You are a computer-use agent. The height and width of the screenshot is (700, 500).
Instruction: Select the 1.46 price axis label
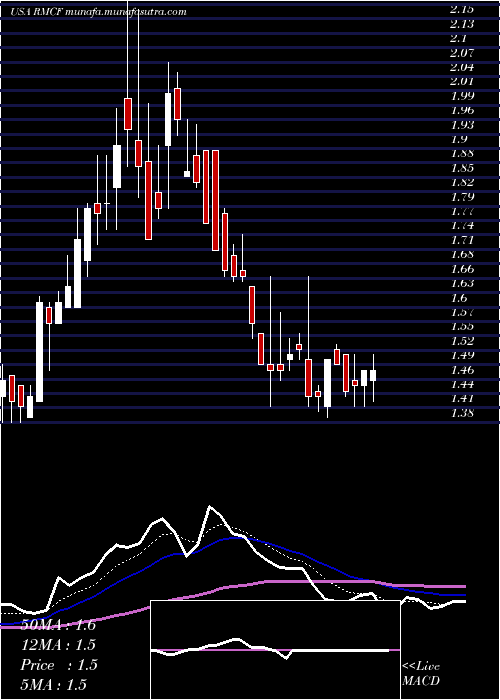(462, 369)
